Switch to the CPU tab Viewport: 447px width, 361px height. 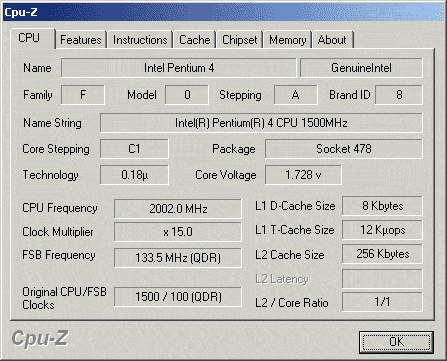click(x=32, y=39)
